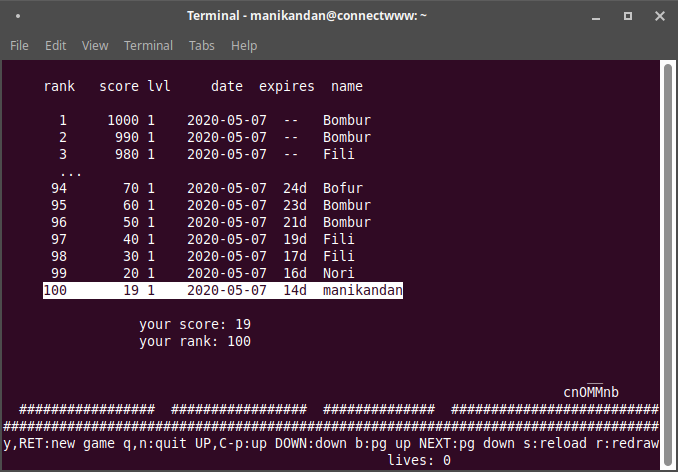Click 'your score: 19' text
Viewport: 678px width, 472px height.
[x=195, y=324]
